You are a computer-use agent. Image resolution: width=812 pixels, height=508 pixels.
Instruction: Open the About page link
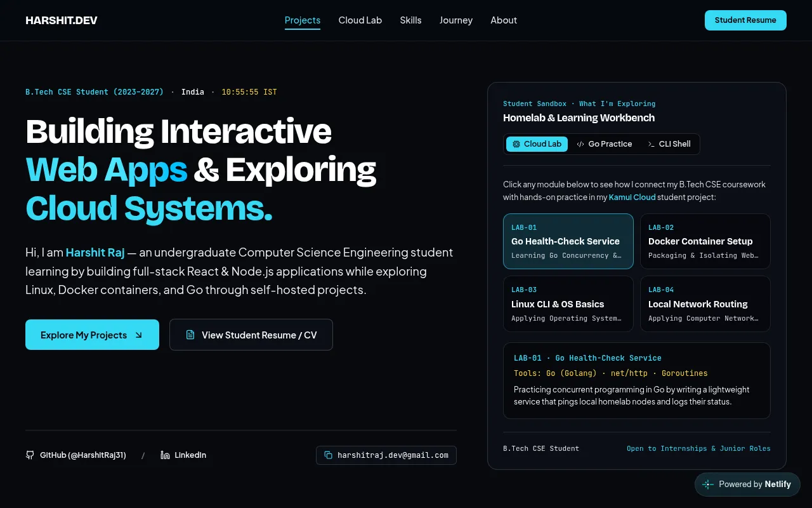pyautogui.click(x=504, y=20)
